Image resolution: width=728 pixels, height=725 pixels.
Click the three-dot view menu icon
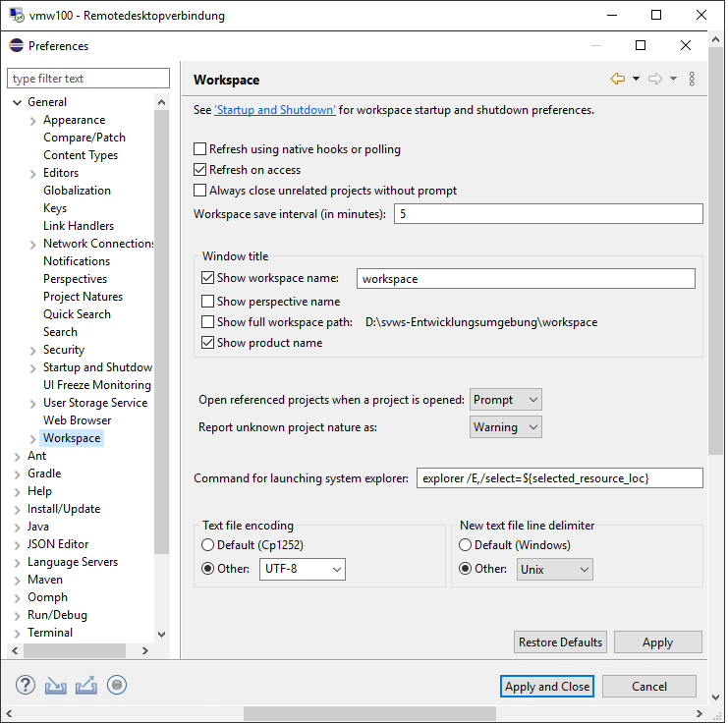click(x=693, y=79)
